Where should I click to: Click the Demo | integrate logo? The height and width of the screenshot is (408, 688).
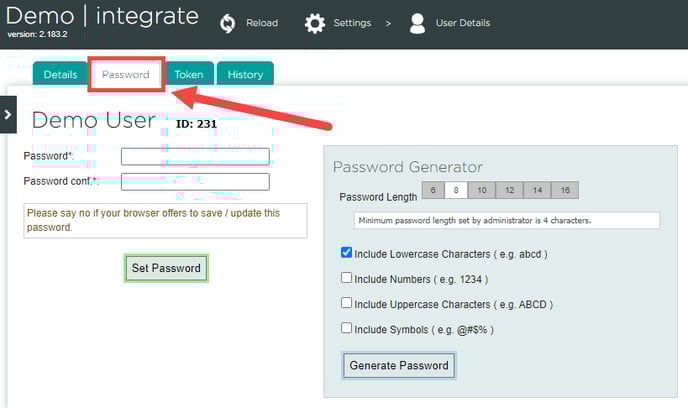coord(102,18)
